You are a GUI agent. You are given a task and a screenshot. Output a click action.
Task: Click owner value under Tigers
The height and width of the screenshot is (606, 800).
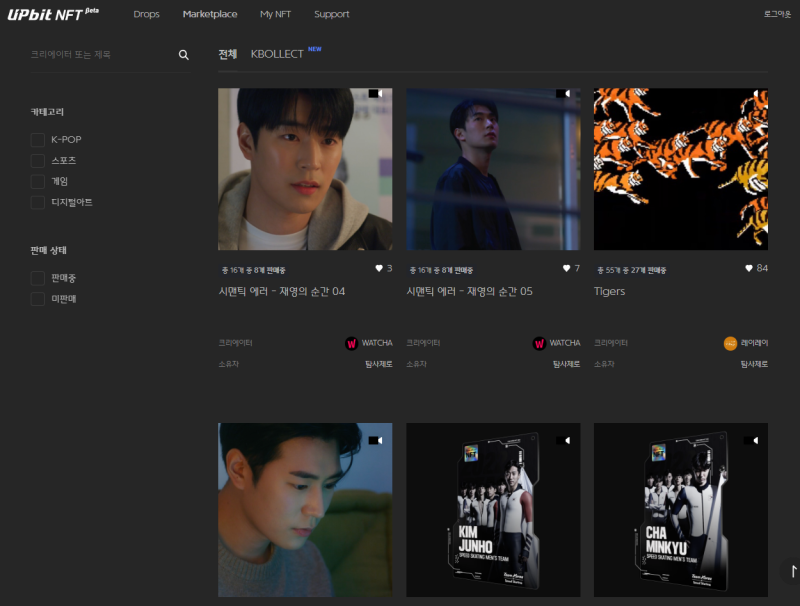[754, 364]
